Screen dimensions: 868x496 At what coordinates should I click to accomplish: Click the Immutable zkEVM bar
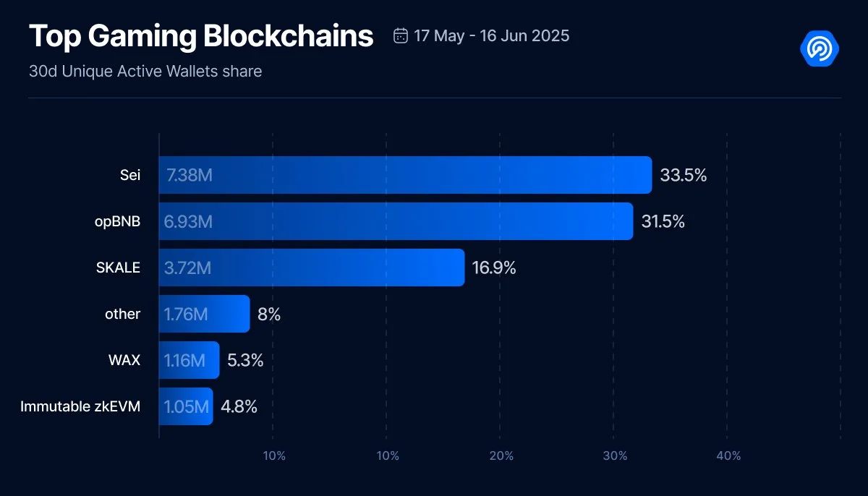tap(186, 406)
